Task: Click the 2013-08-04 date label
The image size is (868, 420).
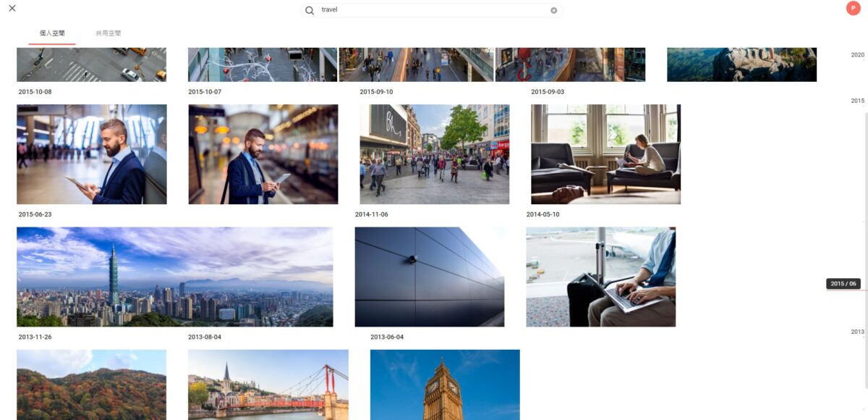Action: [205, 337]
